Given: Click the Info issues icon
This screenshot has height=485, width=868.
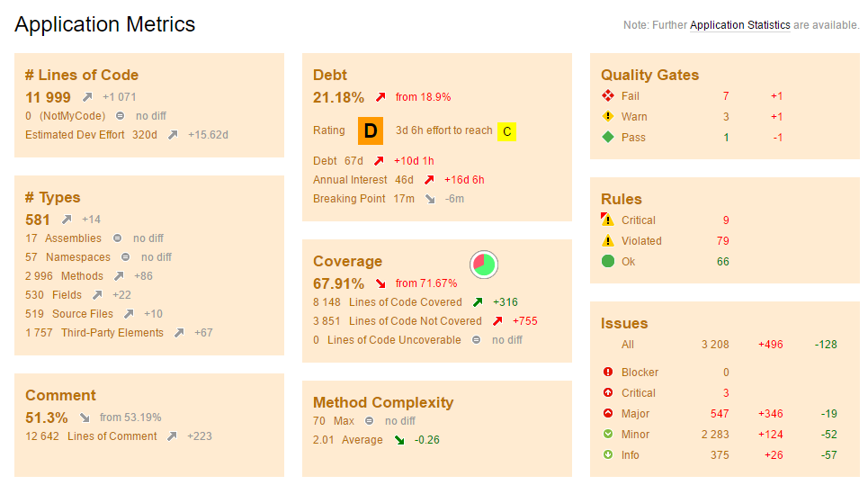Looking at the screenshot, I should pos(608,455).
